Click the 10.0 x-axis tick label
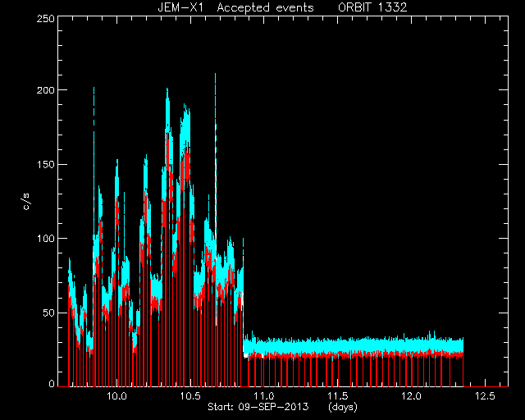525x420 pixels. tap(116, 396)
